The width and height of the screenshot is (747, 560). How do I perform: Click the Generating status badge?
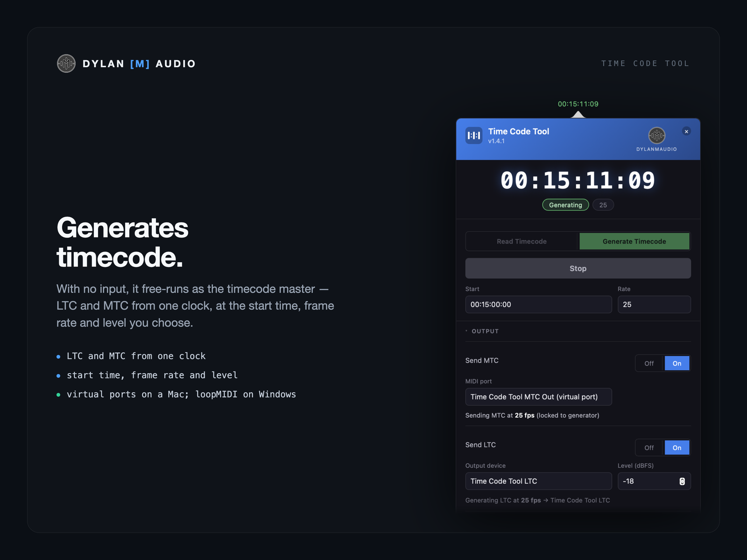[x=565, y=205]
